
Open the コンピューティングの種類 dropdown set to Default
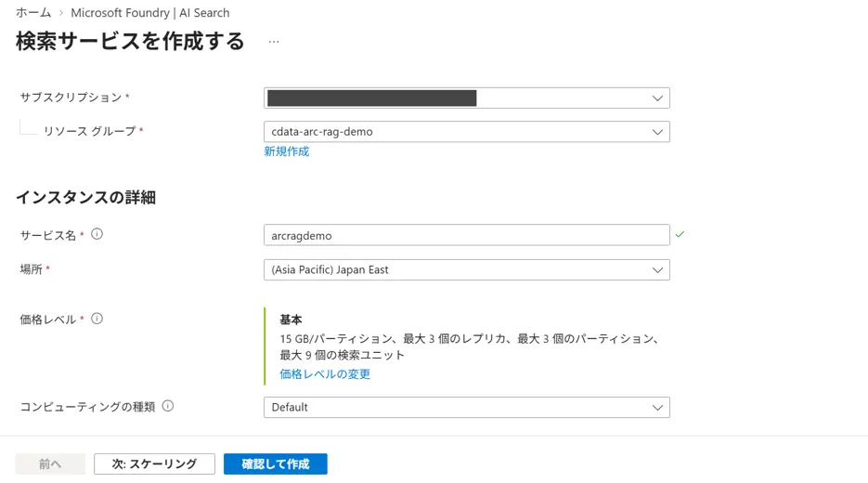tap(467, 407)
